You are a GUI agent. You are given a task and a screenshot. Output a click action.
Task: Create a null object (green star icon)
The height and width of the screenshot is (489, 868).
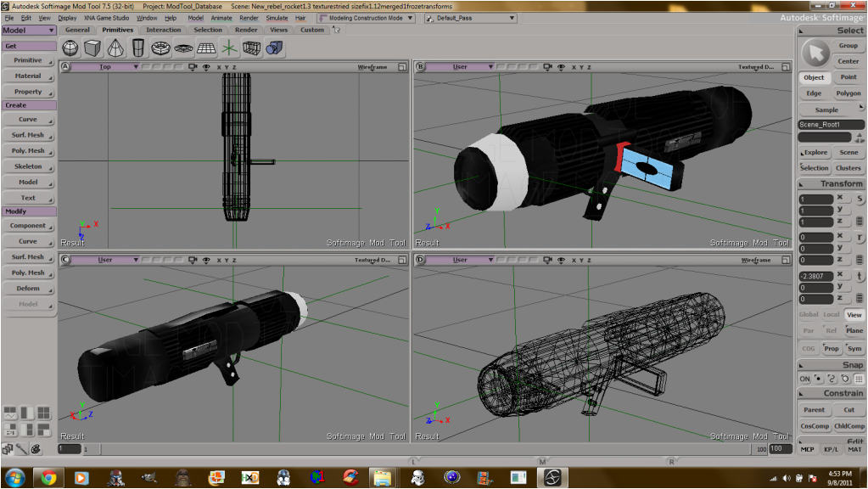point(228,48)
